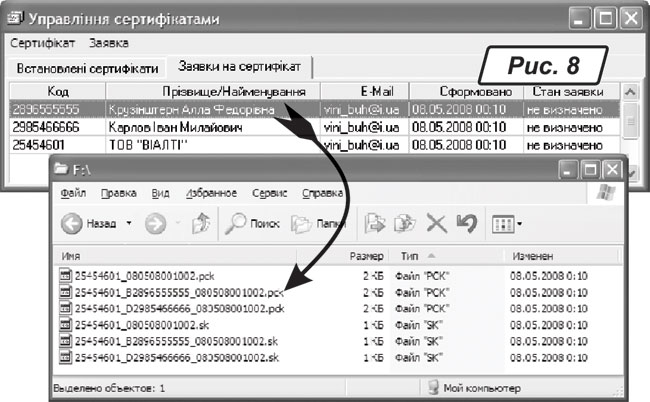
Task: Sort files by the Изменен column header
Action: pos(531,256)
